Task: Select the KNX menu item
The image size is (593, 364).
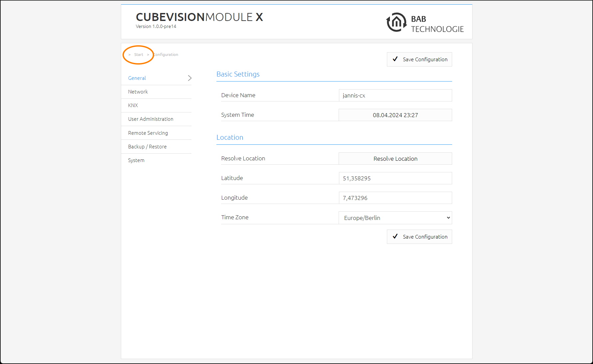Action: click(x=156, y=105)
